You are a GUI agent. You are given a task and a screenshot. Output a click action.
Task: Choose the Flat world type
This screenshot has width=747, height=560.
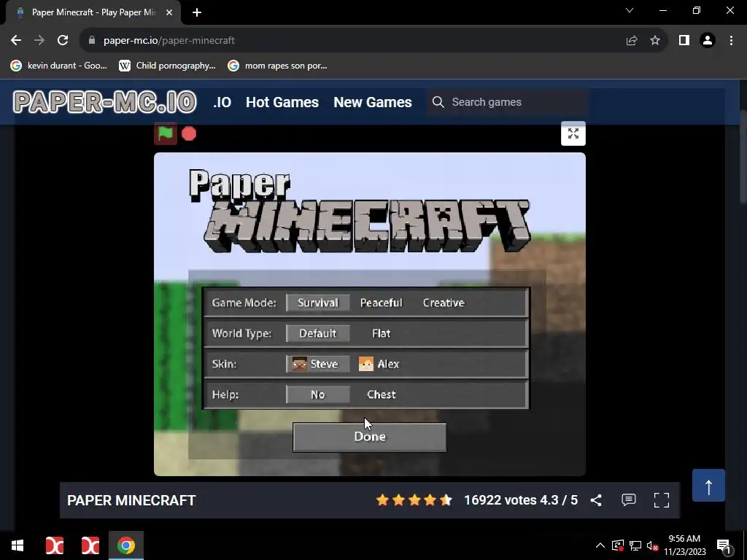[x=381, y=333]
